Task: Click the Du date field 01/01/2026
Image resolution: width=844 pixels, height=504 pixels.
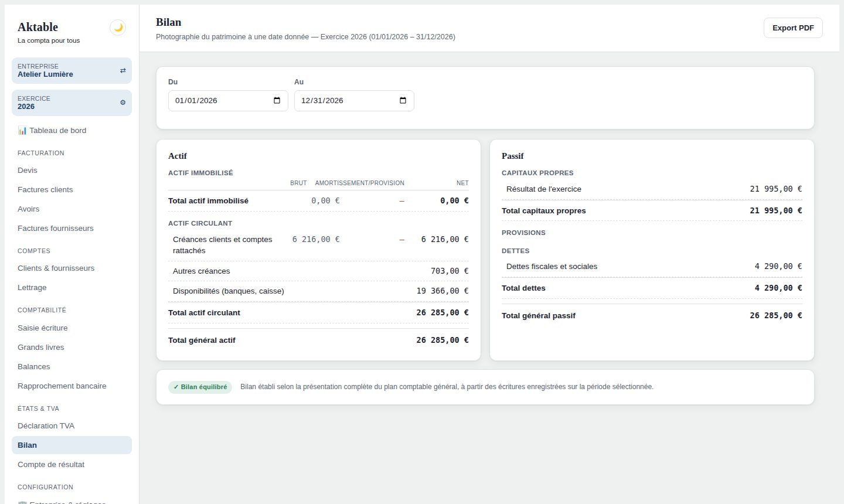Action: pos(228,100)
